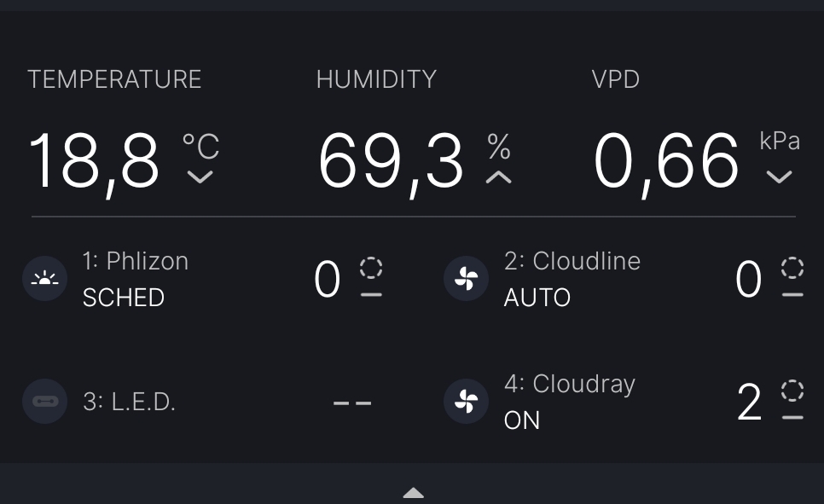Screen dimensions: 824x504
Task: Click the Cloudray fan icon
Action: pyautogui.click(x=466, y=402)
